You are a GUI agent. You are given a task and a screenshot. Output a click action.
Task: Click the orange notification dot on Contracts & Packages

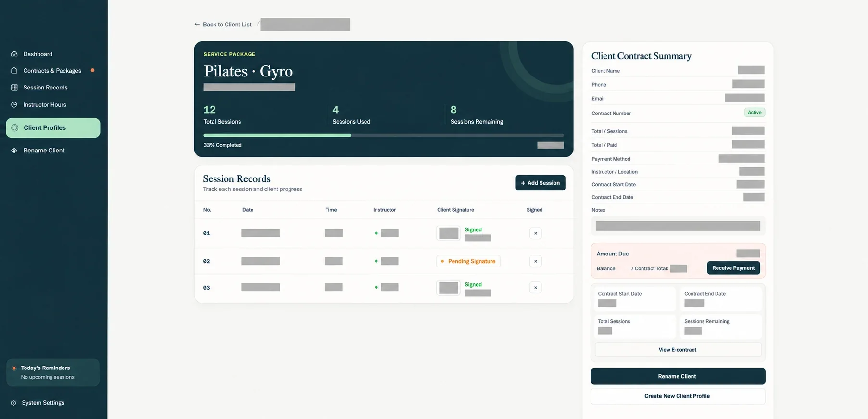[92, 70]
